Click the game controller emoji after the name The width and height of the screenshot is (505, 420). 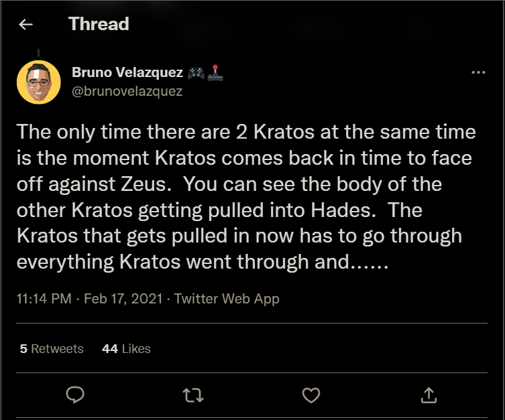pos(196,73)
